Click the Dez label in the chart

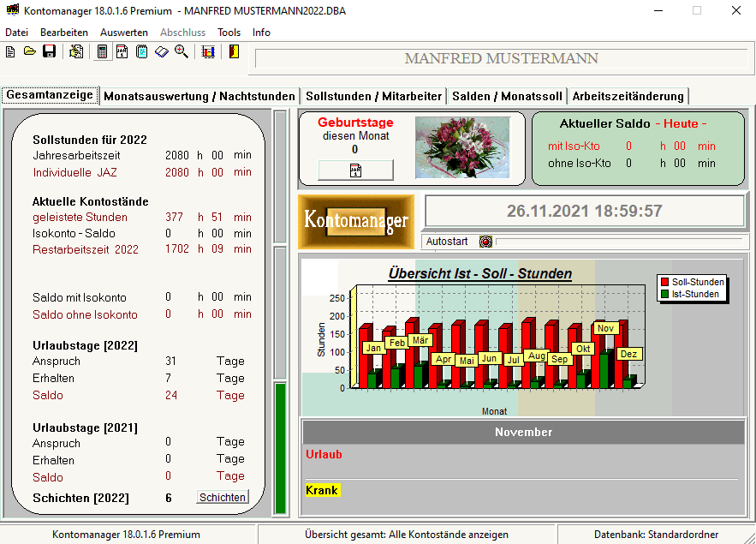point(628,354)
